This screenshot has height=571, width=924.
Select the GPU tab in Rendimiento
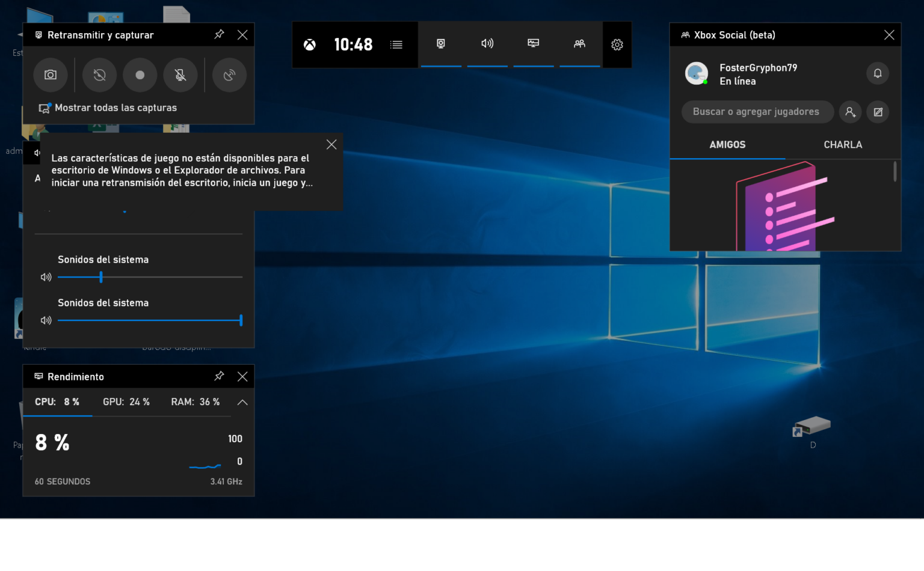(126, 402)
